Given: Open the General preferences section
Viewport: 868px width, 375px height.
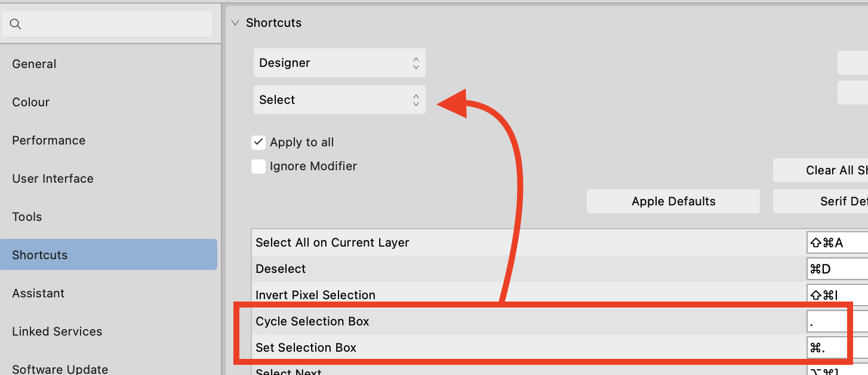Looking at the screenshot, I should pos(34,63).
